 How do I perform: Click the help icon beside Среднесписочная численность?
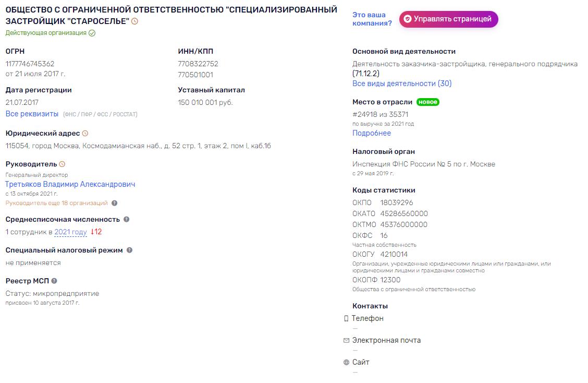point(127,220)
